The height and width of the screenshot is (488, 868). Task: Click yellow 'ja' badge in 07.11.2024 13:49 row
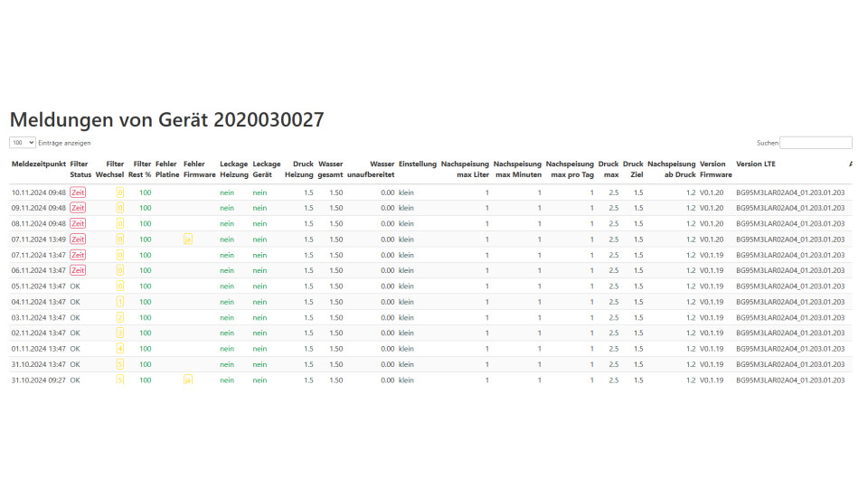coord(188,239)
